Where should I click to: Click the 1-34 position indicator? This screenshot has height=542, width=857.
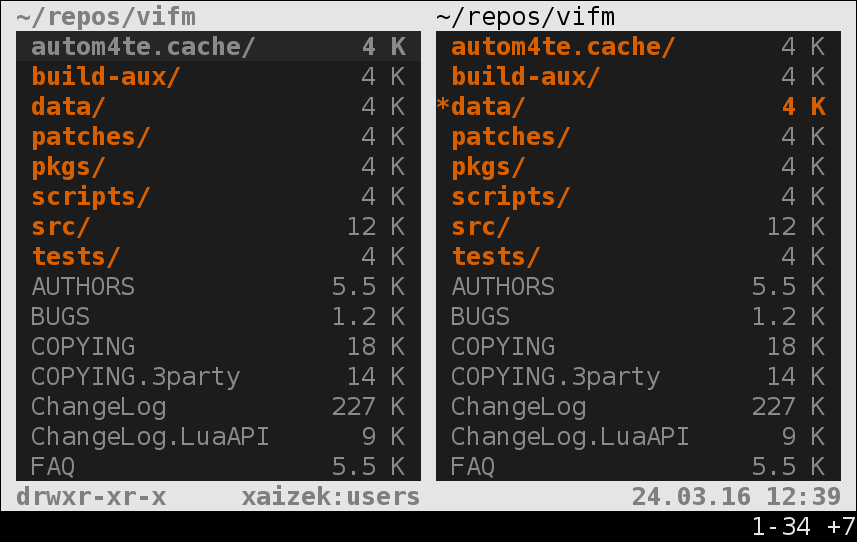(x=781, y=527)
